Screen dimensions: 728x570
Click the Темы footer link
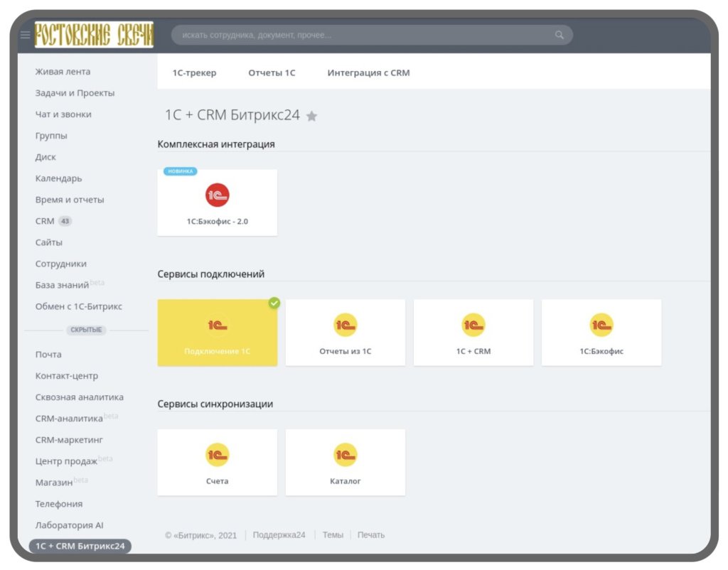point(333,534)
